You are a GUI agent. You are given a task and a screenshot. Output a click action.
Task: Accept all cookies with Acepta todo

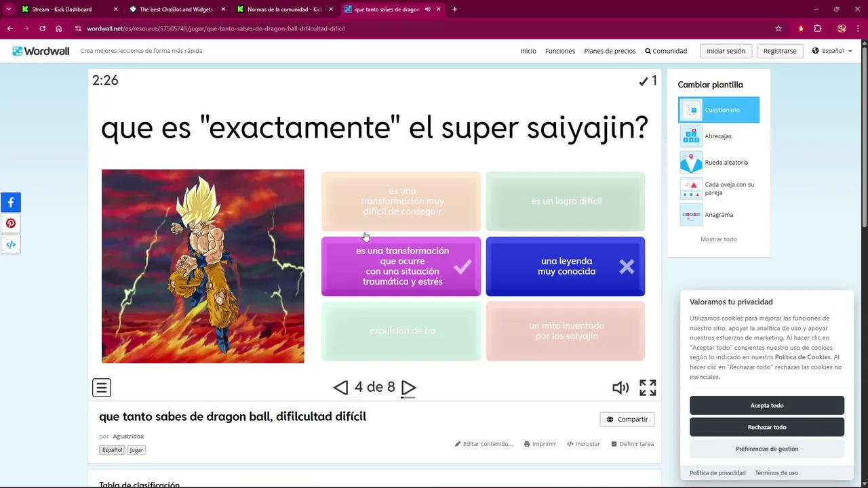[767, 405]
